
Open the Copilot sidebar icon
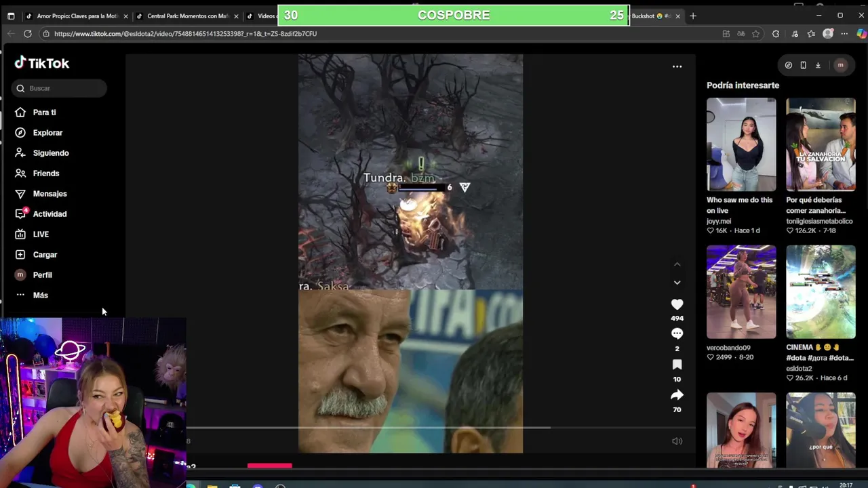pyautogui.click(x=861, y=33)
